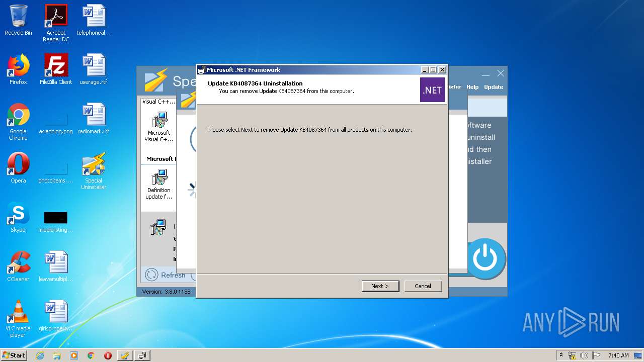Image resolution: width=644 pixels, height=362 pixels.
Task: Open the Windows Start menu
Action: pos(14,355)
